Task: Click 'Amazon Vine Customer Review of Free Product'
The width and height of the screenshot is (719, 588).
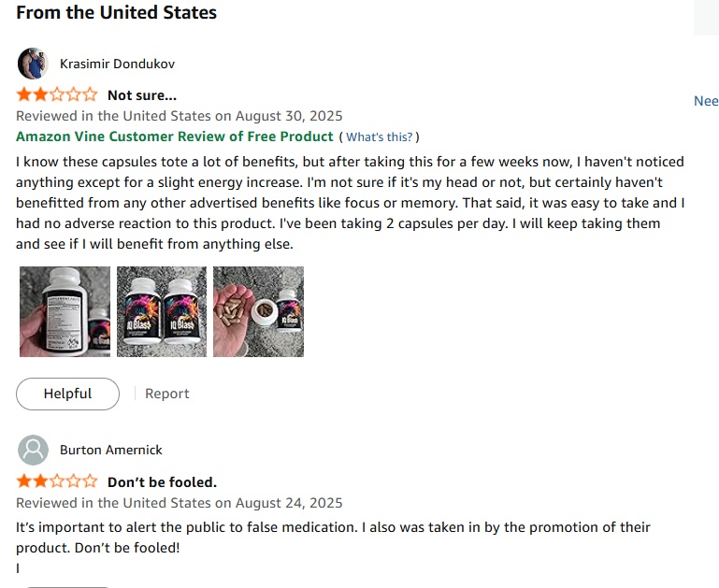Action: pyautogui.click(x=175, y=136)
